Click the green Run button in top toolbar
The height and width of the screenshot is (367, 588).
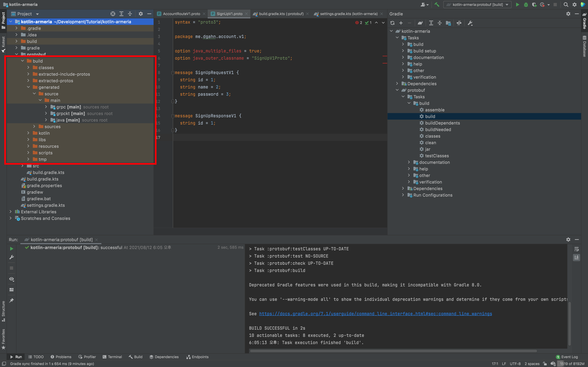coord(517,5)
